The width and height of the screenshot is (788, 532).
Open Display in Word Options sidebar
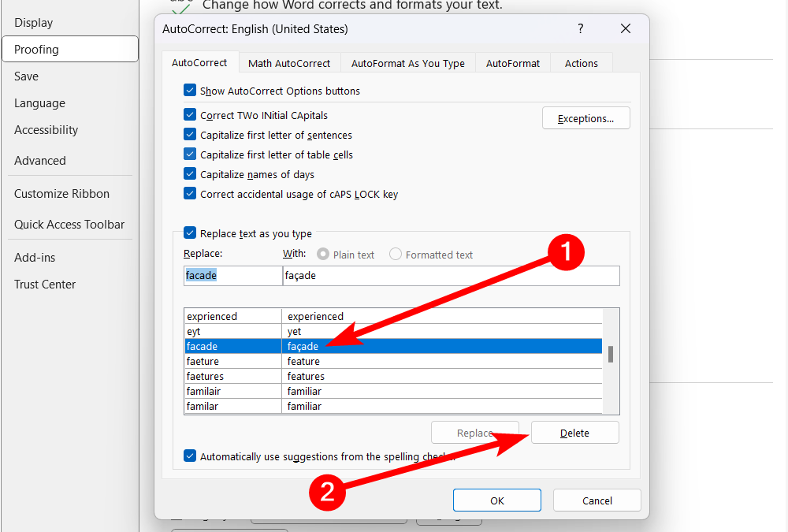point(70,23)
